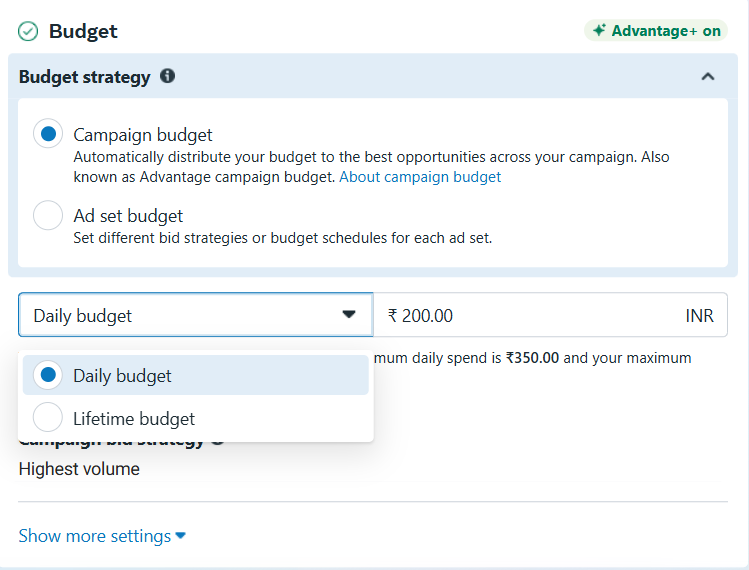Expand Show more settings
The image size is (749, 570).
pyautogui.click(x=102, y=536)
